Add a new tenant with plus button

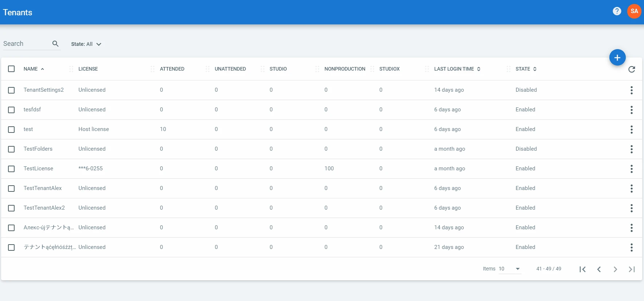coord(617,58)
